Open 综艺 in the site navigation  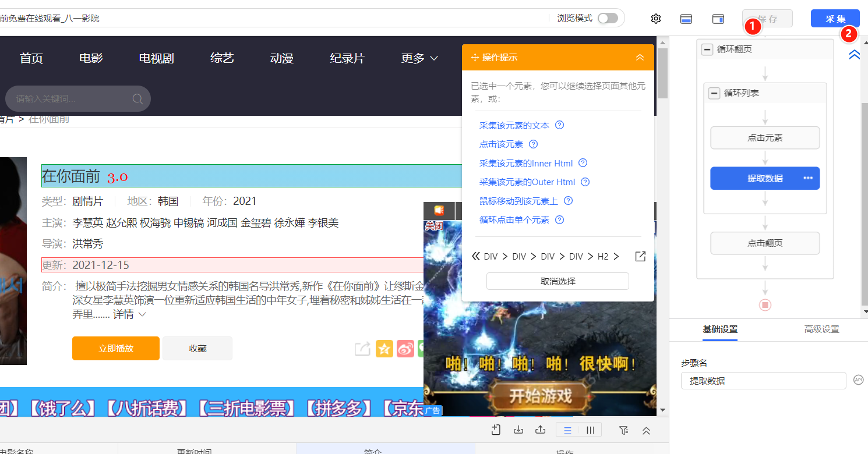(x=222, y=58)
